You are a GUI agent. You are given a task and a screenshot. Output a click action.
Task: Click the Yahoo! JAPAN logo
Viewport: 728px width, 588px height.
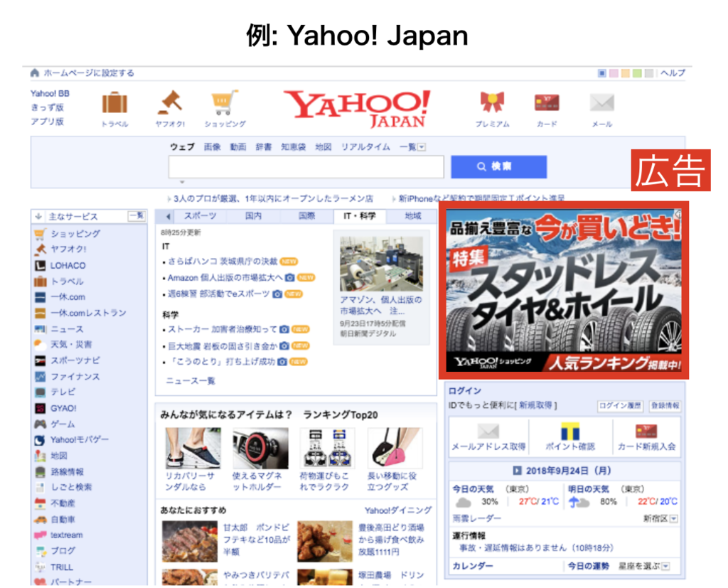(358, 109)
